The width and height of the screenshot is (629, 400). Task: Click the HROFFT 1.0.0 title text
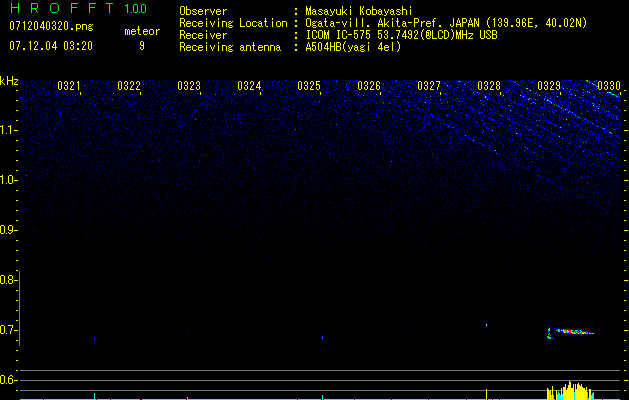(78, 8)
